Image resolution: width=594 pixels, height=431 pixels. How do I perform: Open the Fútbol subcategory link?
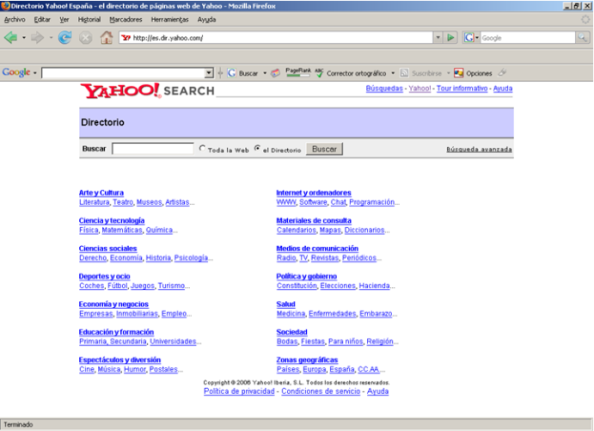coord(117,286)
